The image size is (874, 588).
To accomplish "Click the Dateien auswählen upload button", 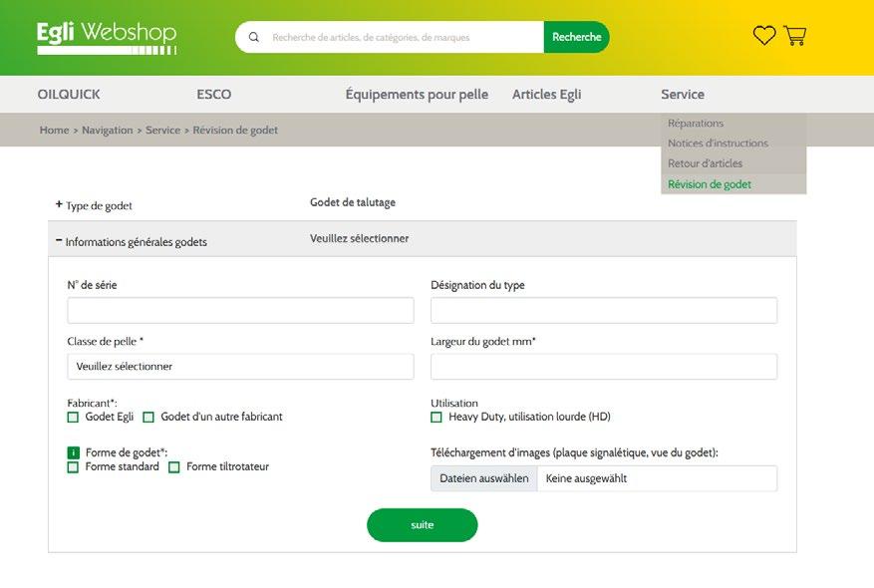I will [x=484, y=479].
